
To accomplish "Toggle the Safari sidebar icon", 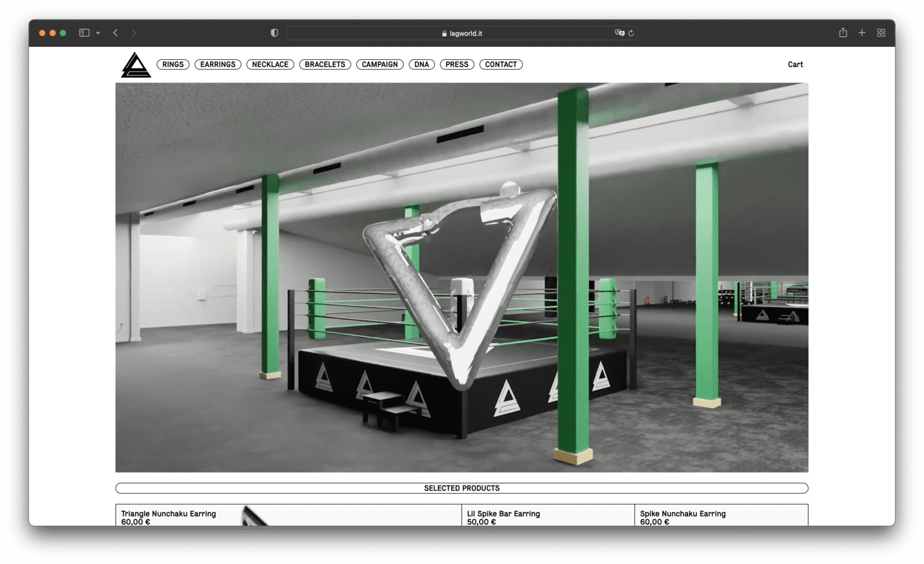I will tap(84, 33).
